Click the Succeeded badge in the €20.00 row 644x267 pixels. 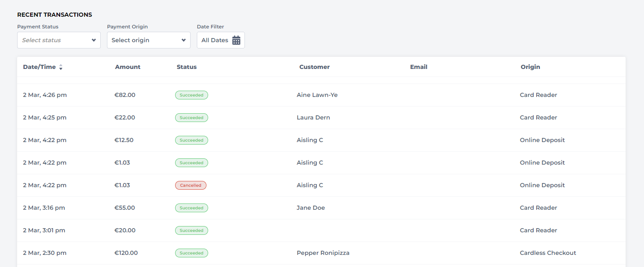tap(191, 231)
